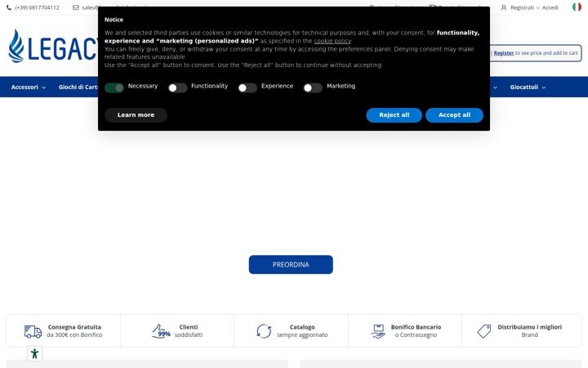588x368 pixels.
Task: Select the Italian flag language icon
Action: click(577, 7)
